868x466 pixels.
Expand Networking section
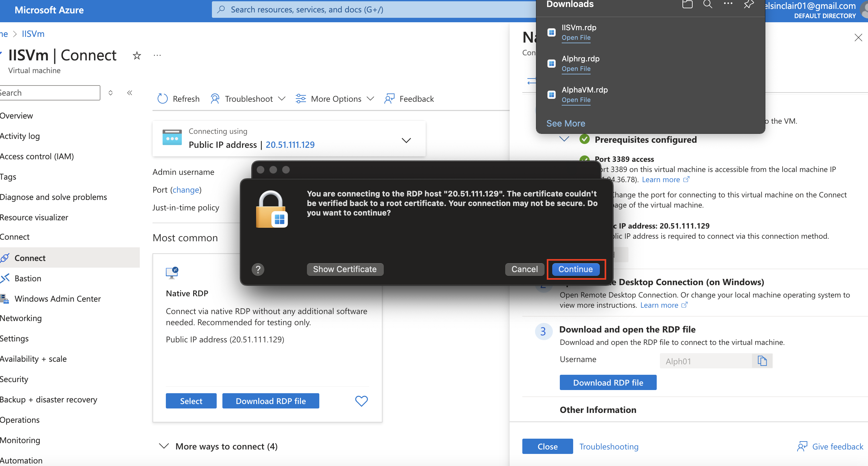[21, 318]
